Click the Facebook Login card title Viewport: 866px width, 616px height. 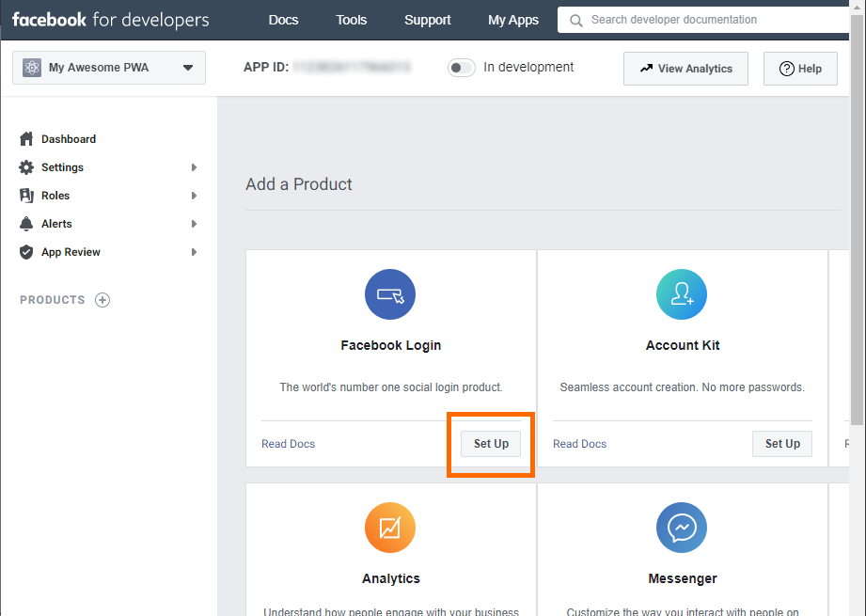click(x=390, y=345)
